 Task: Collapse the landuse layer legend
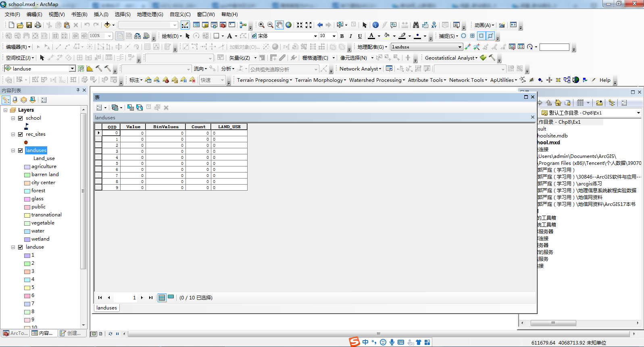(13, 247)
